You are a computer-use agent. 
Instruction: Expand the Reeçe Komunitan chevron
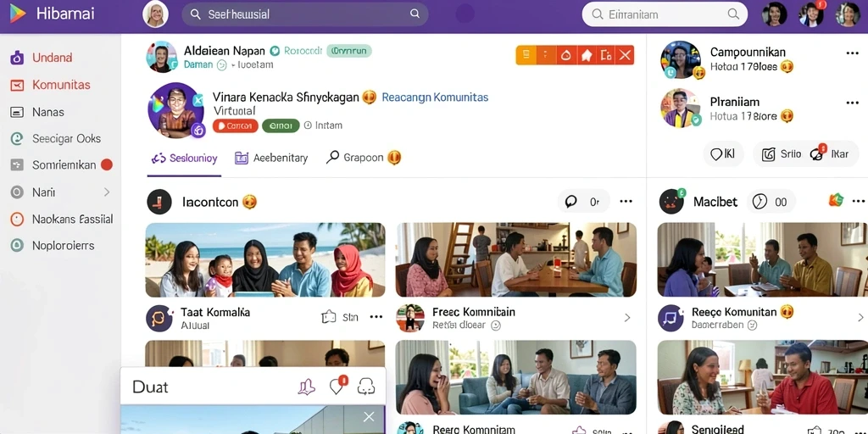coord(861,318)
